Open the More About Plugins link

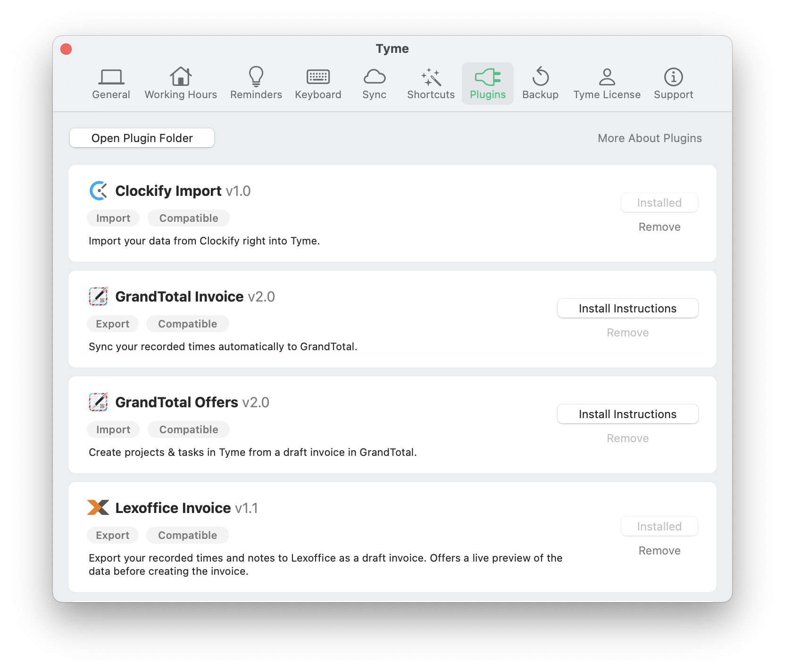click(x=650, y=138)
